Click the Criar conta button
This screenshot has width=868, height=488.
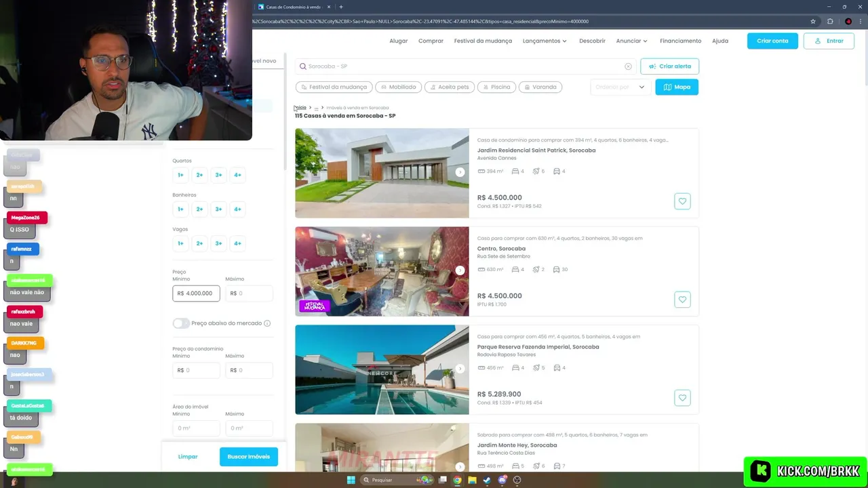(772, 41)
